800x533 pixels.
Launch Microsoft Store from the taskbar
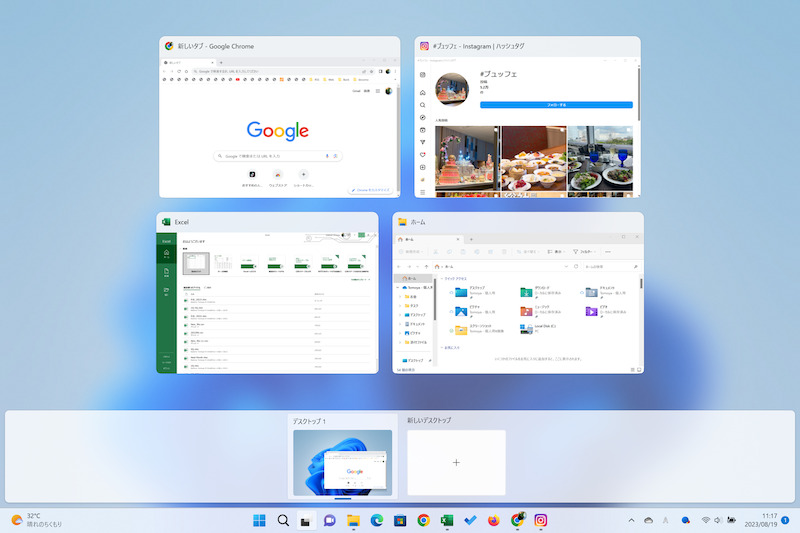point(400,520)
